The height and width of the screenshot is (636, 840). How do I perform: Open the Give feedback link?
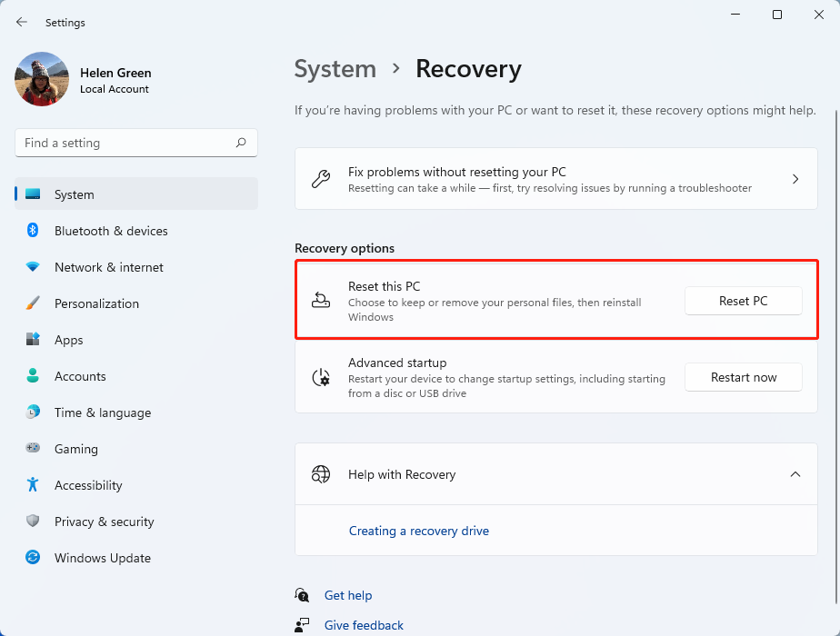click(x=364, y=625)
